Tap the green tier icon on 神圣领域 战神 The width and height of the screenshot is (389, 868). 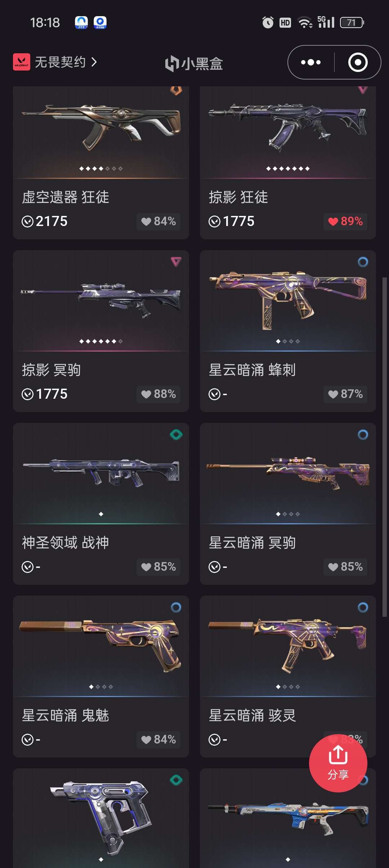pyautogui.click(x=176, y=435)
